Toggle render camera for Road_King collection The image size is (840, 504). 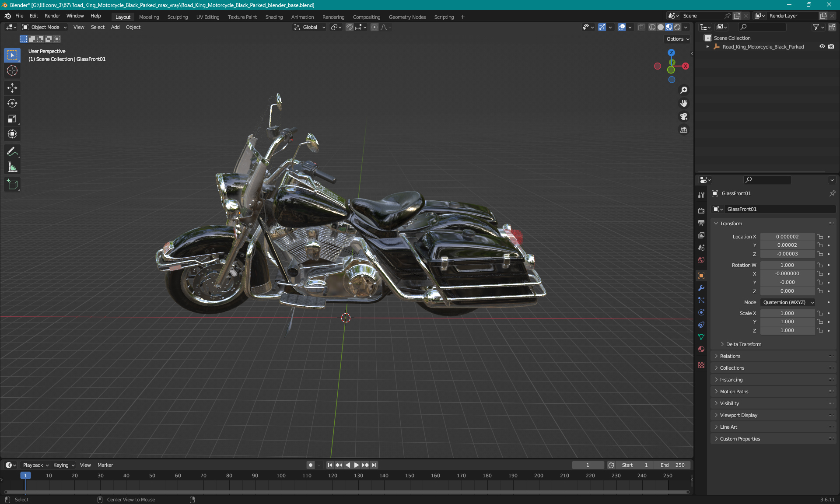tap(831, 46)
